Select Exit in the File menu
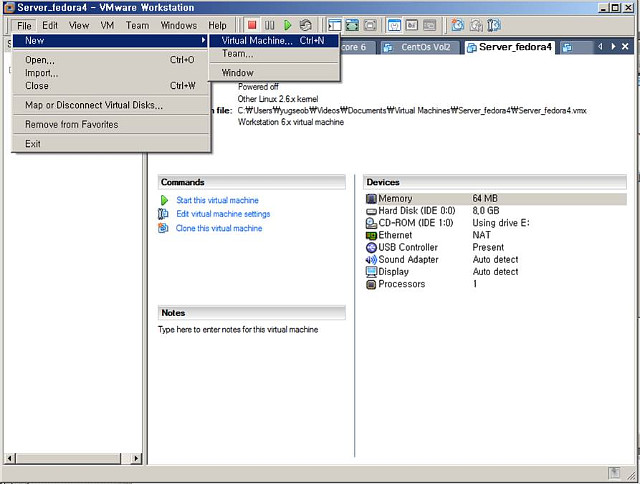Viewport: 640px width, 484px height. tap(110, 144)
